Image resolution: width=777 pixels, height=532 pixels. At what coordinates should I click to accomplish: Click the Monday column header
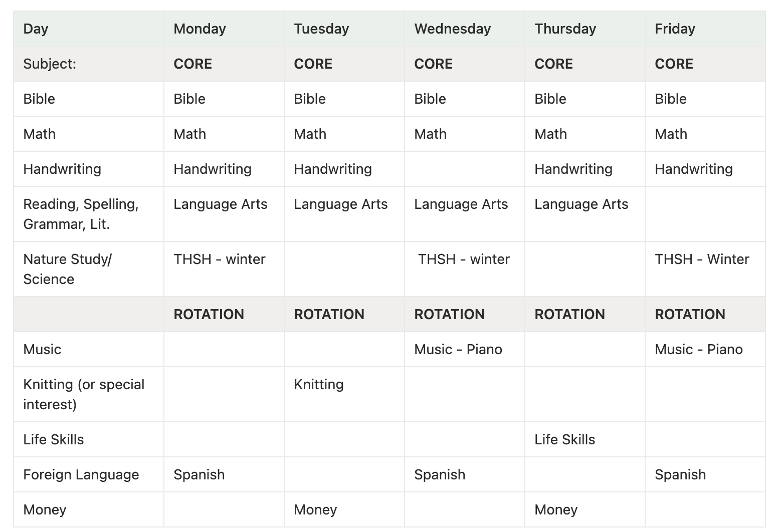click(x=200, y=29)
